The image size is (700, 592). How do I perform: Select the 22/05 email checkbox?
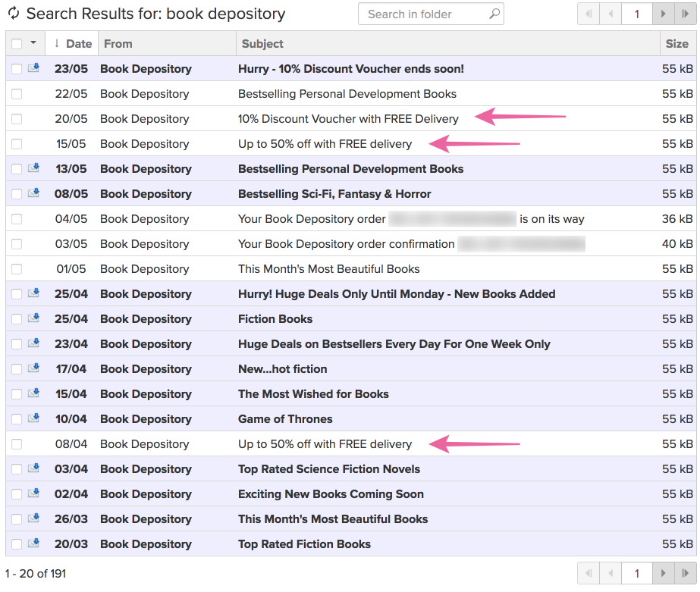pos(17,94)
